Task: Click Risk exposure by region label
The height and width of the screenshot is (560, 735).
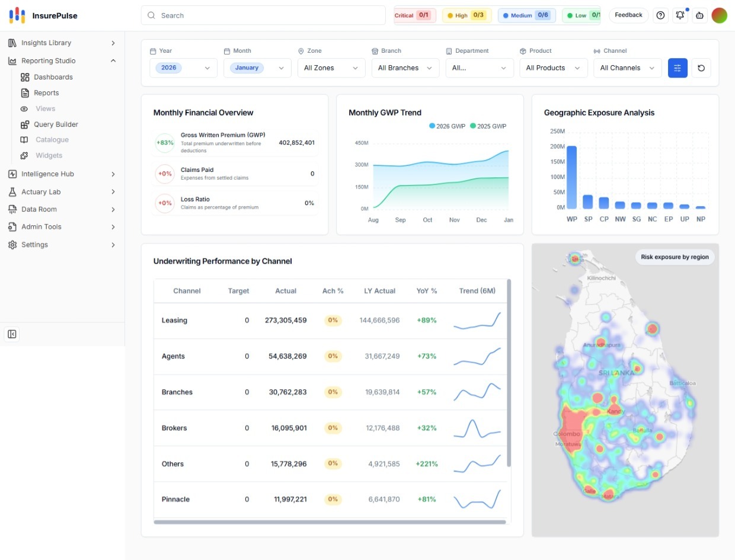Action: [x=675, y=257]
